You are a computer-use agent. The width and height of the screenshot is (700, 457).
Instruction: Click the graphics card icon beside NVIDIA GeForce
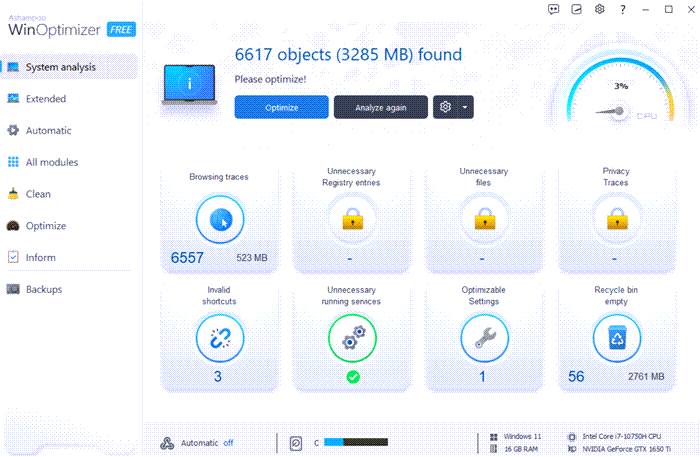click(572, 449)
